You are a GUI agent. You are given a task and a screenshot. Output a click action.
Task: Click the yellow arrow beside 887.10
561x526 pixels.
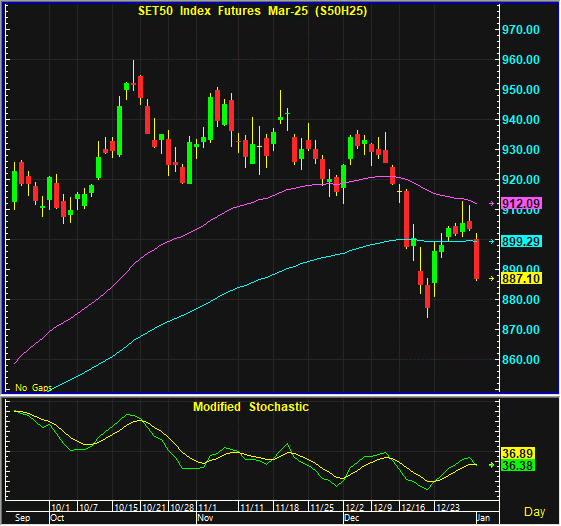[x=492, y=278]
